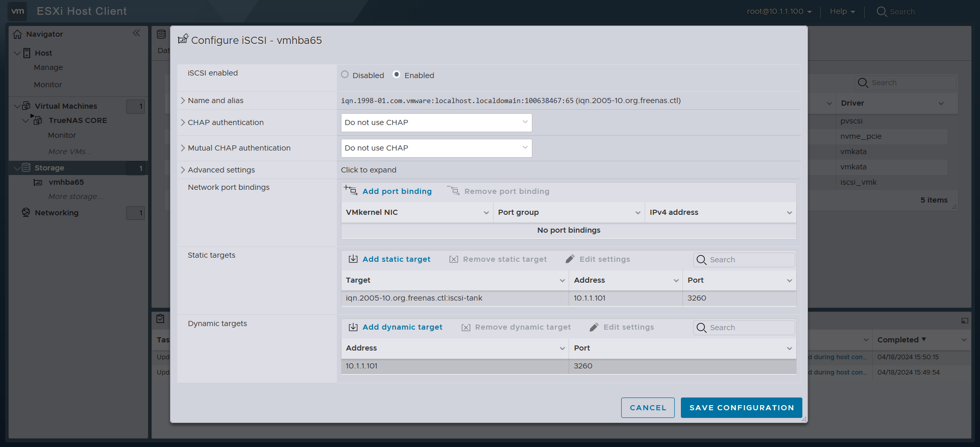
Task: Click the Navigator home icon
Action: (17, 34)
